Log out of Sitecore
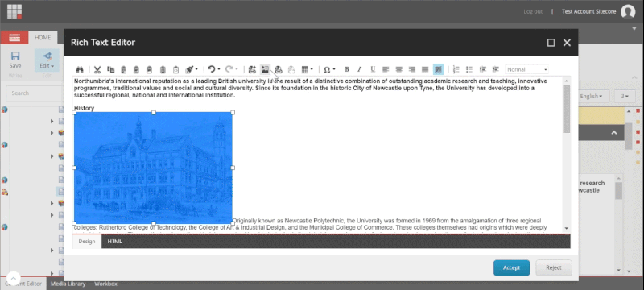The height and width of the screenshot is (290, 644). (533, 11)
